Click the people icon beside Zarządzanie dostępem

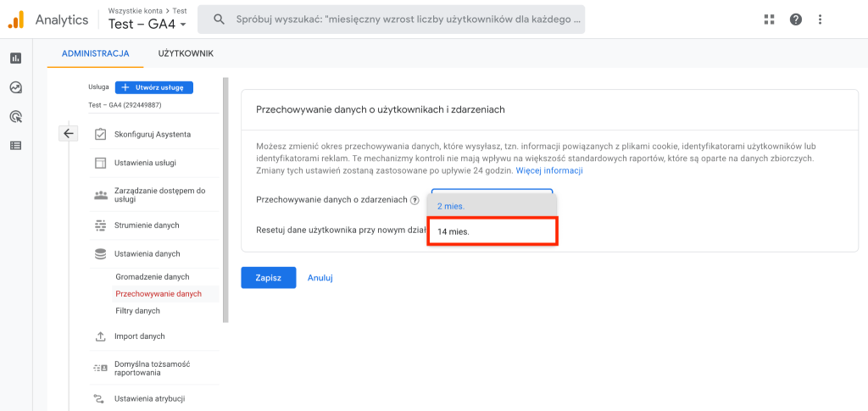pos(100,195)
